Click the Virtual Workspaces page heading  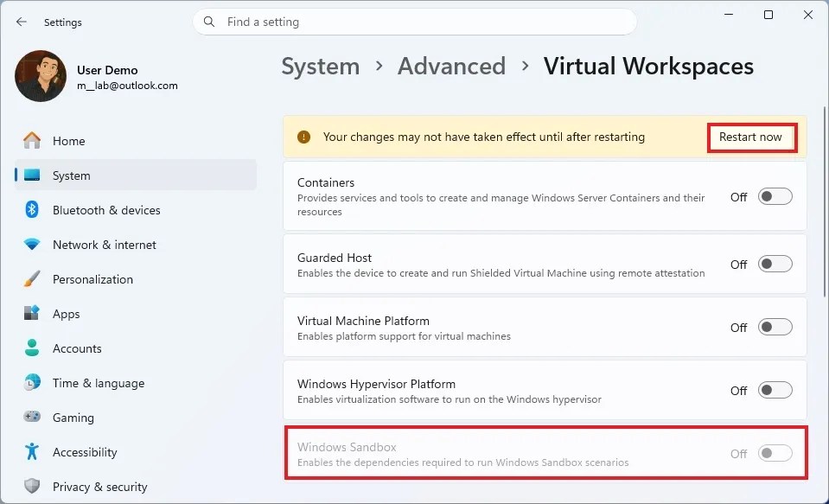pos(648,67)
